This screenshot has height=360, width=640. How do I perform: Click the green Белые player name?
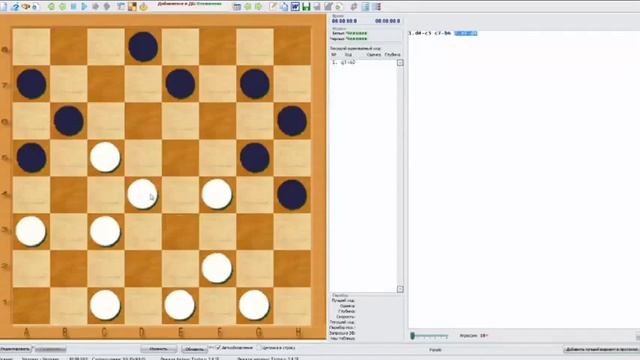[356, 33]
